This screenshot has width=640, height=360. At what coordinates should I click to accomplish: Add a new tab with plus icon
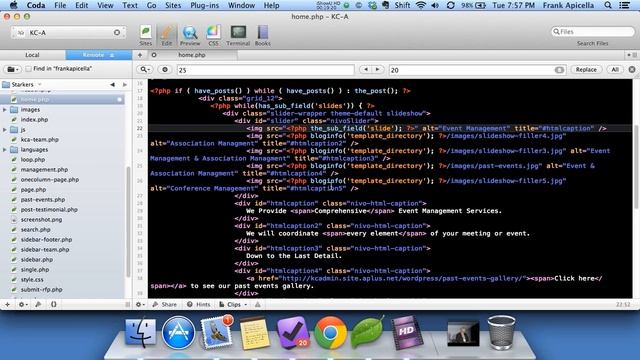click(140, 55)
